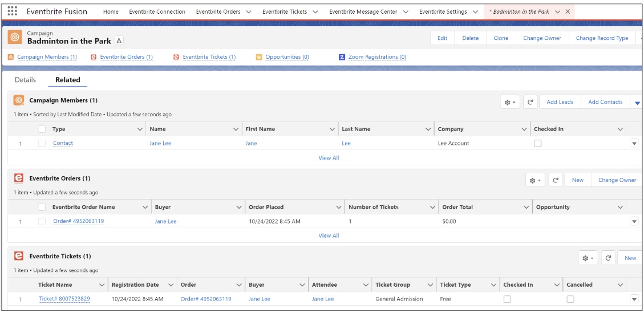Open gear settings for Eventbrite Orders list

click(x=534, y=180)
